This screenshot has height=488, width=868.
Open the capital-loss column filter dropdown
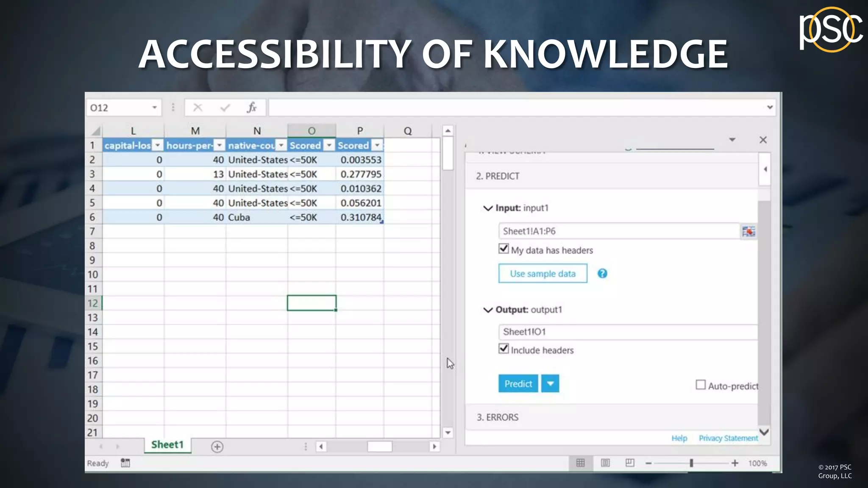158,145
